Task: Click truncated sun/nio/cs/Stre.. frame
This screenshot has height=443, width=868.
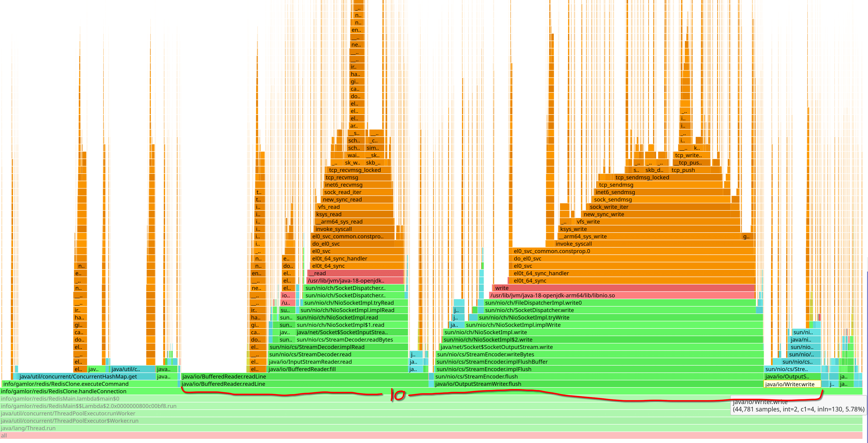Action: [792, 369]
